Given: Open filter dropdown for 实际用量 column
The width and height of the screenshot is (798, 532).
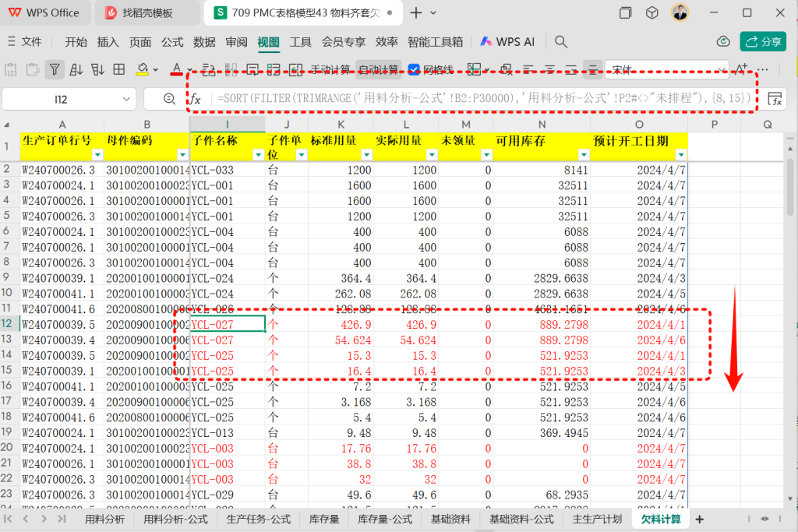Looking at the screenshot, I should (x=432, y=155).
